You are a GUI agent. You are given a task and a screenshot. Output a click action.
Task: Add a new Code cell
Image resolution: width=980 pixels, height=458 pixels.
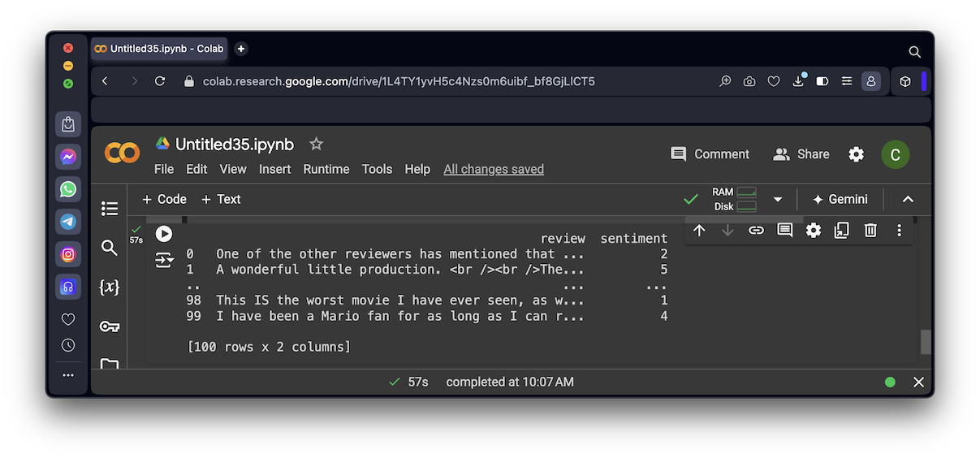(x=164, y=199)
